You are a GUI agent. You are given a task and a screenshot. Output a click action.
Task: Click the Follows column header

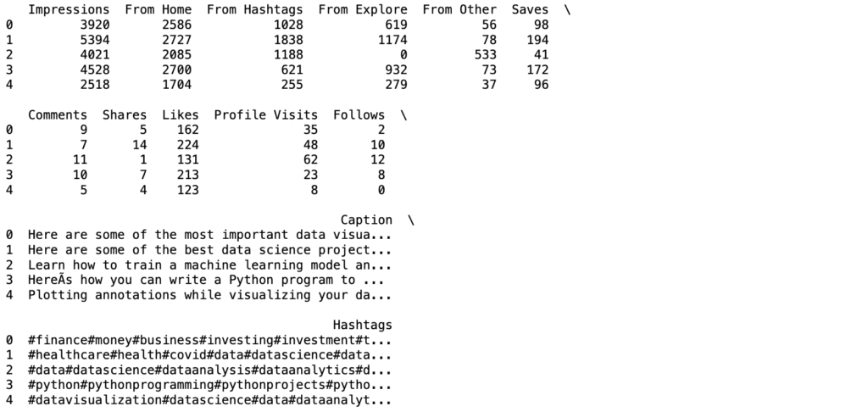(x=359, y=114)
